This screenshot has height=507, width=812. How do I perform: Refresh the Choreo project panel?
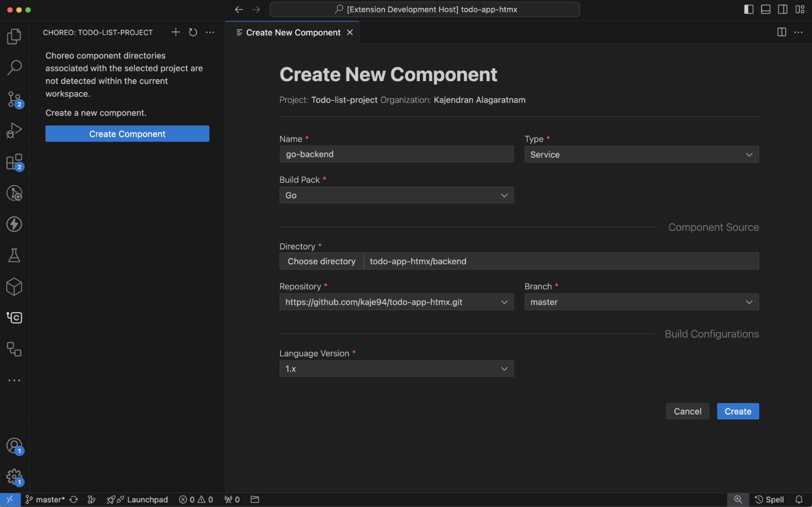193,32
